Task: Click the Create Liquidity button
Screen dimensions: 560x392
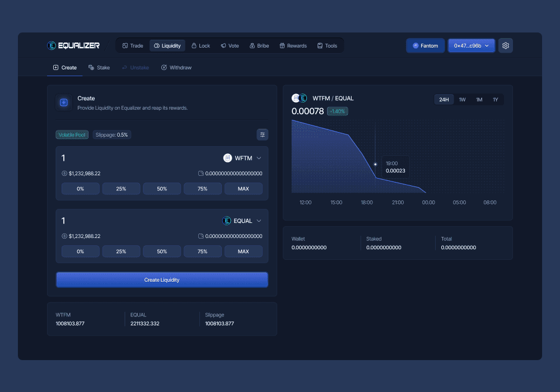Action: pos(162,280)
